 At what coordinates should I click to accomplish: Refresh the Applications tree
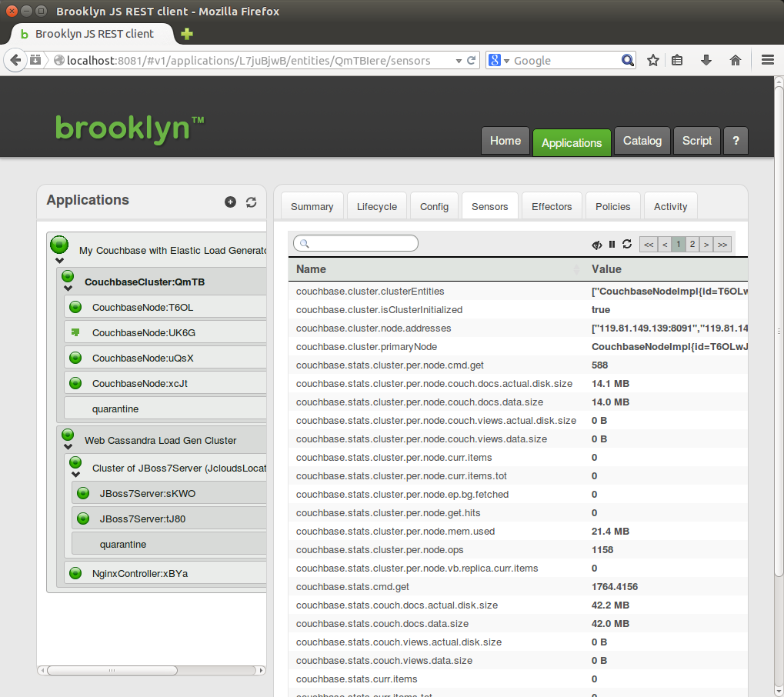coord(251,202)
